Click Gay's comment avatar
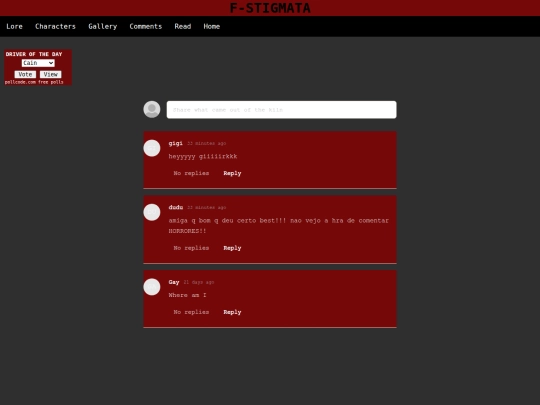Viewport: 540px width, 405px height. click(152, 287)
